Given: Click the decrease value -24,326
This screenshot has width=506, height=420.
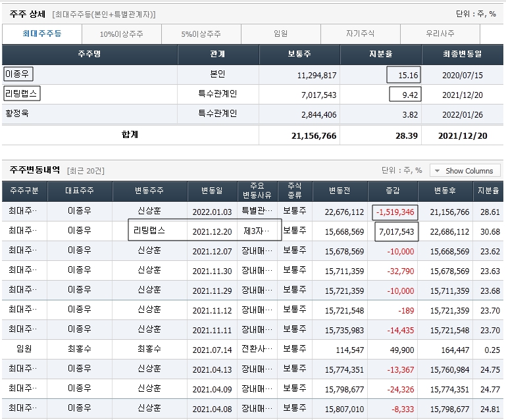Looking at the screenshot, I should tap(401, 389).
